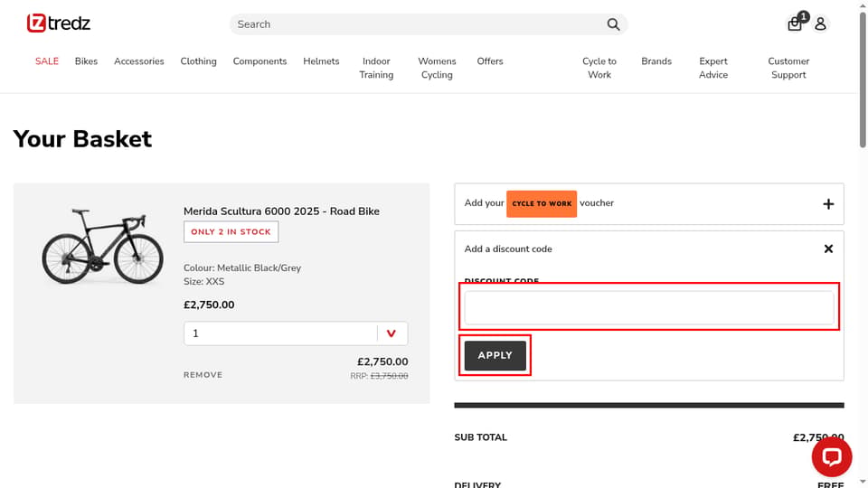Browse the Brands menu
Viewport: 868px width, 488px height.
point(656,61)
